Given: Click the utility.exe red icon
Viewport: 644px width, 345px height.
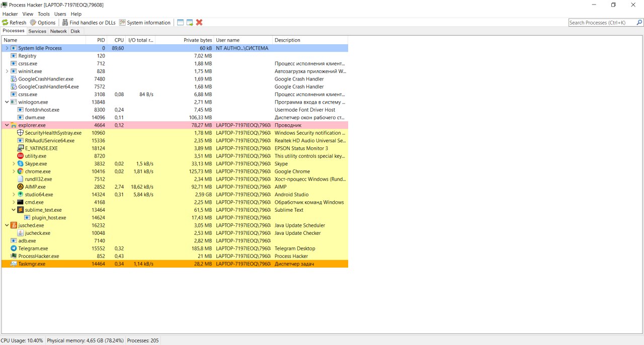Looking at the screenshot, I should 21,156.
